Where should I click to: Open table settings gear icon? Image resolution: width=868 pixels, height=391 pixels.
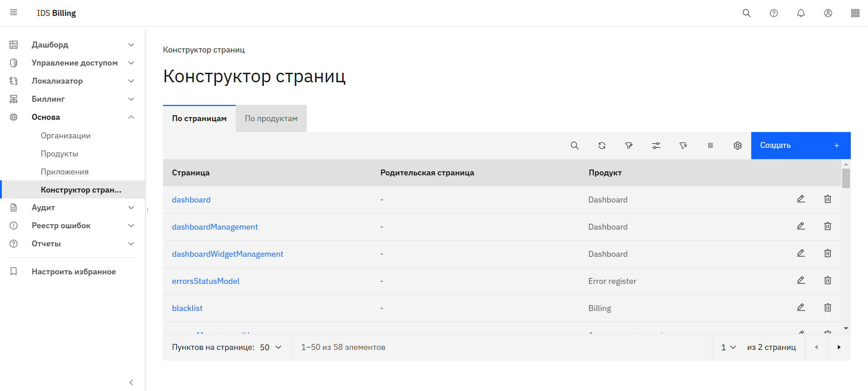737,146
